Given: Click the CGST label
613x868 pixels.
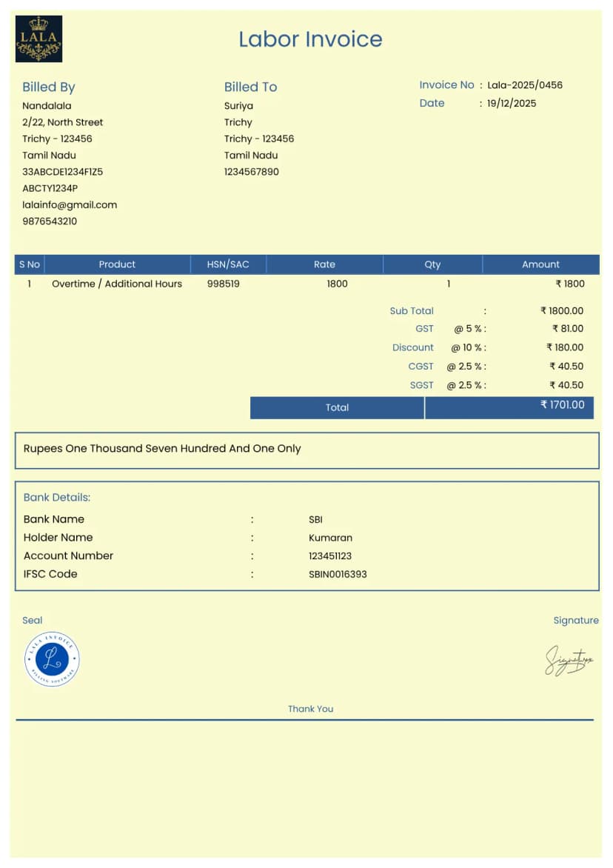Looking at the screenshot, I should 421,367.
